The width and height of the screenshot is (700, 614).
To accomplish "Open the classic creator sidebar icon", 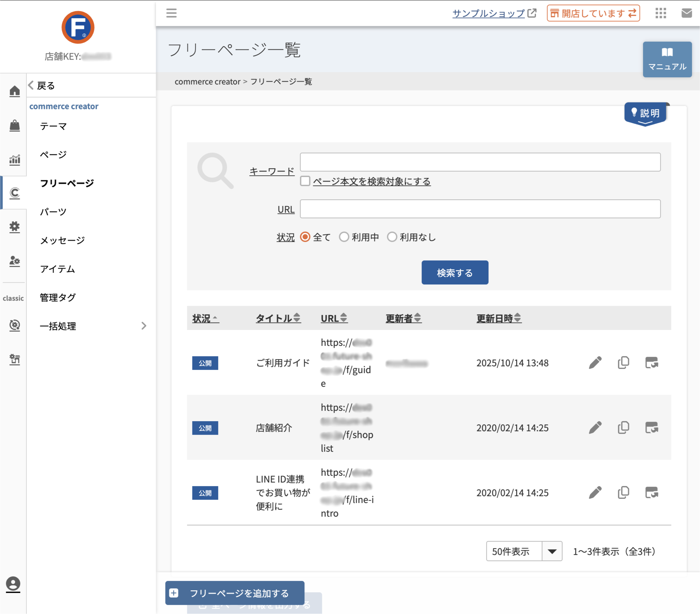I will [x=14, y=325].
